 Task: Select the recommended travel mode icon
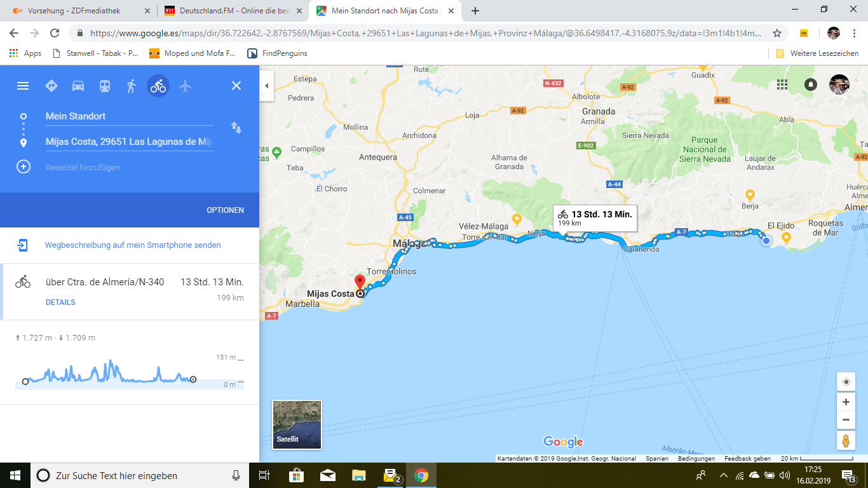[51, 86]
